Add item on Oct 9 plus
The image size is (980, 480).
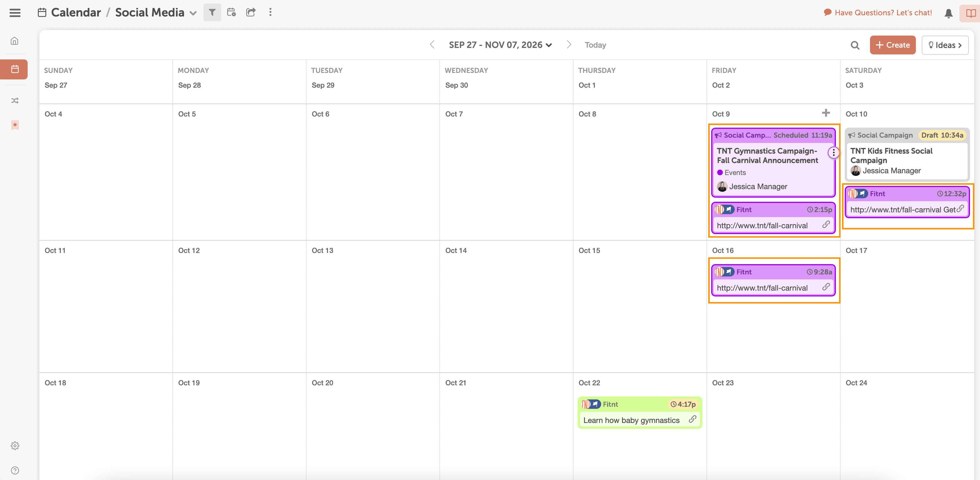[x=826, y=113]
